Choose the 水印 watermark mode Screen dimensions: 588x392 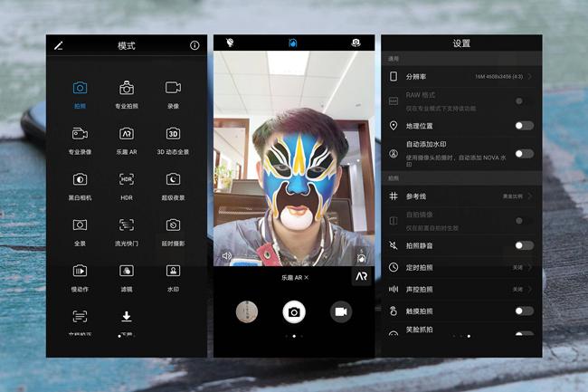click(x=174, y=271)
